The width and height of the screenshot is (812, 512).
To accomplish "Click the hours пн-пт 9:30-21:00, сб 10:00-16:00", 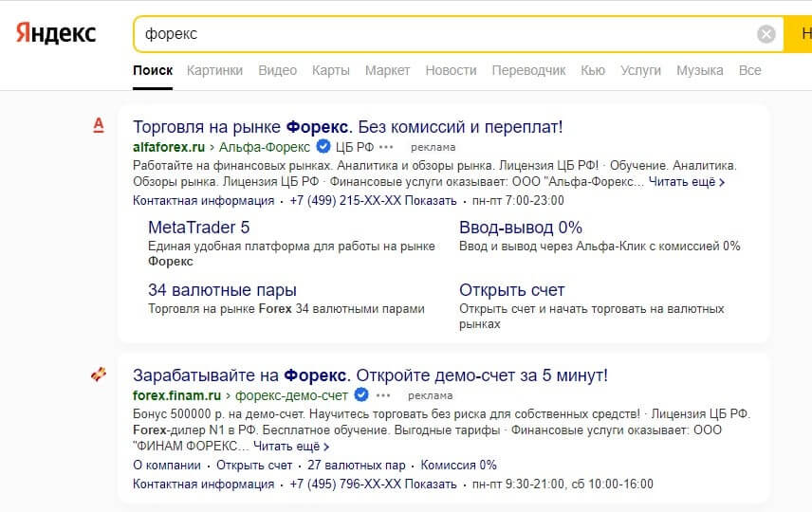I will pyautogui.click(x=563, y=485).
